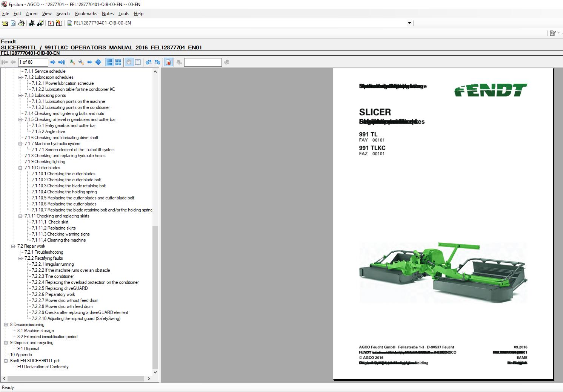This screenshot has width=563, height=392.
Task: Open 7.2.1 Troubleshooting entry
Action: [44, 252]
